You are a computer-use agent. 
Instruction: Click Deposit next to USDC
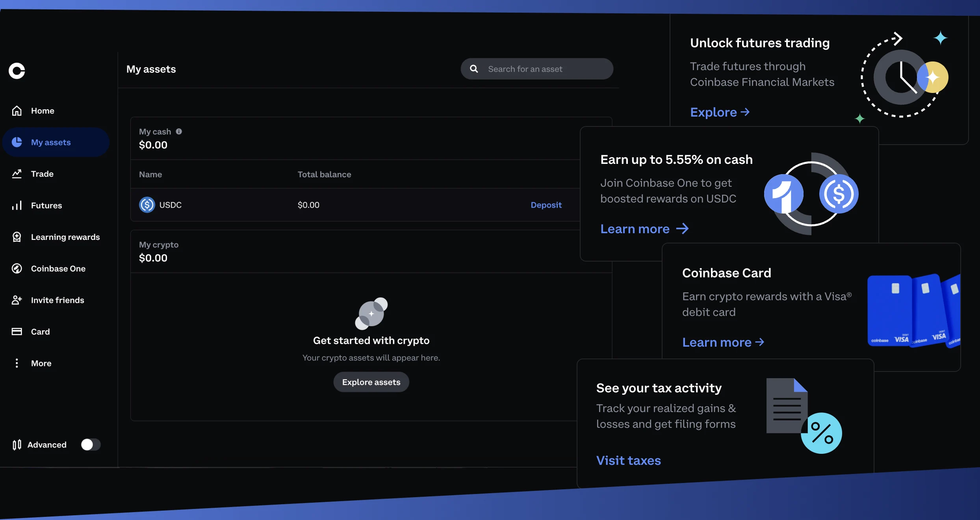[546, 205]
